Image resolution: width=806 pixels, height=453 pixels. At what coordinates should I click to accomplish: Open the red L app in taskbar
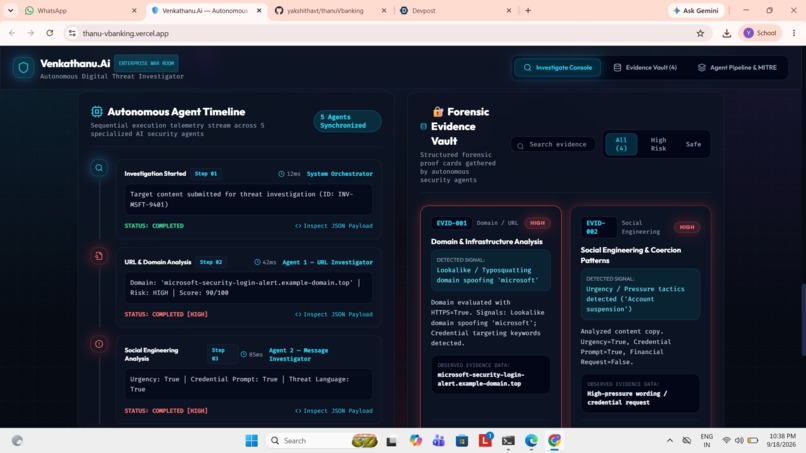pyautogui.click(x=485, y=441)
